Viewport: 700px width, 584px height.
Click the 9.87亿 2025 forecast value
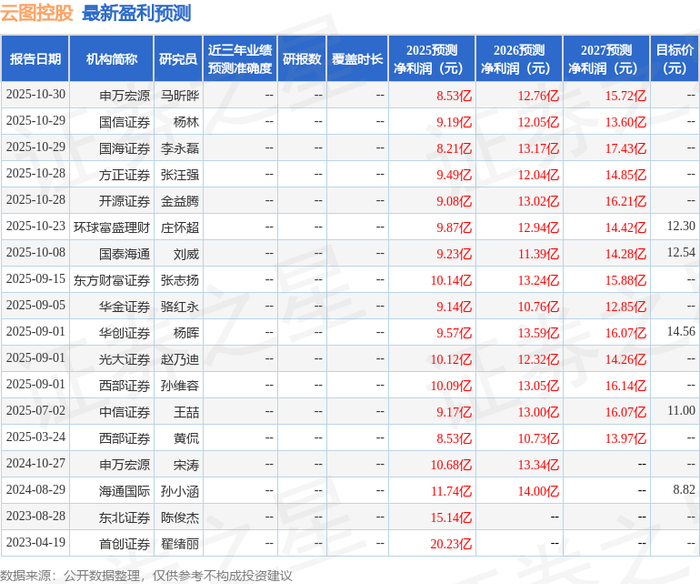(x=454, y=227)
